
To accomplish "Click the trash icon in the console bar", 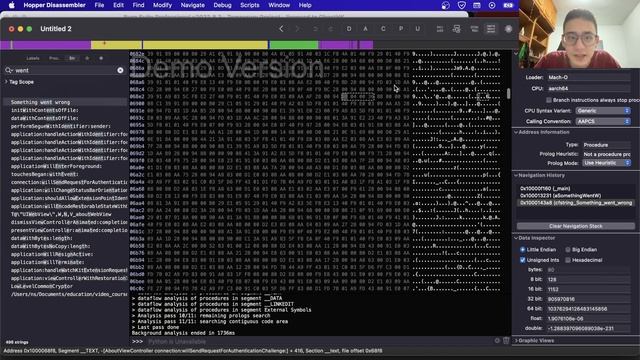I will [506, 341].
